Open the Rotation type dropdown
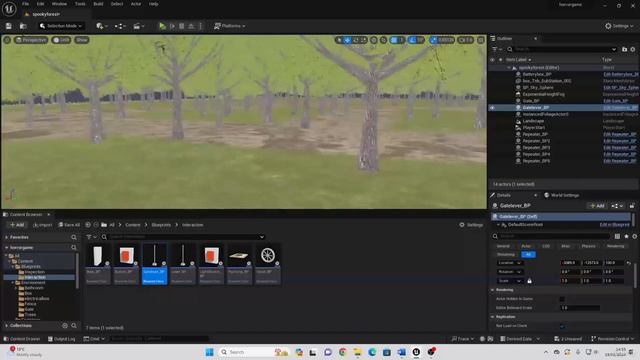The width and height of the screenshot is (640, 360). [509, 272]
